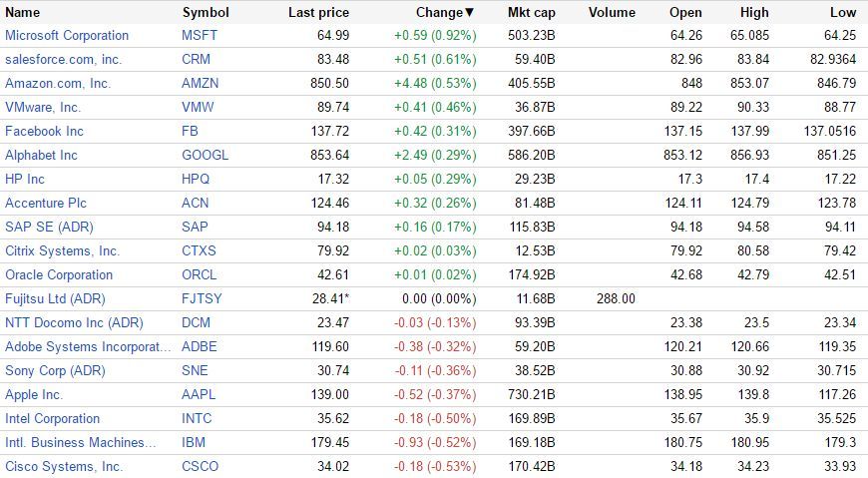Viewport: 868px width, 478px height.
Task: Sort by the Low column header
Action: pyautogui.click(x=842, y=13)
